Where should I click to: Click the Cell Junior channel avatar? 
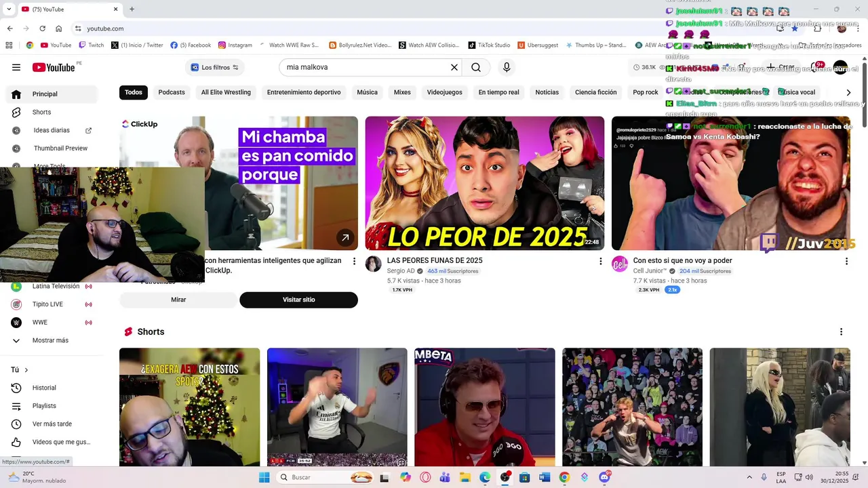tap(620, 264)
